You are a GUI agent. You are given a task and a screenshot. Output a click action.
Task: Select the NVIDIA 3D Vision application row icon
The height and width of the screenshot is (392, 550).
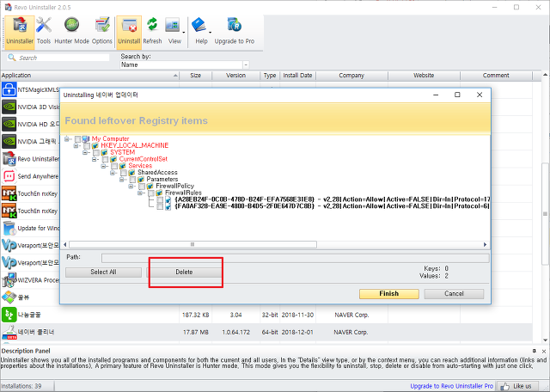(9, 107)
